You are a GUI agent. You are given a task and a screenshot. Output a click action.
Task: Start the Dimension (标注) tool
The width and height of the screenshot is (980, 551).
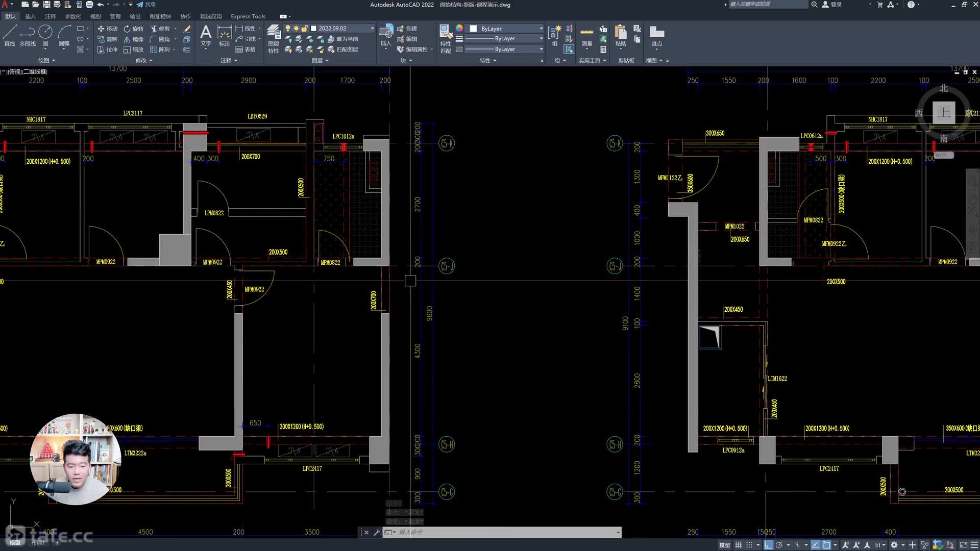click(225, 36)
